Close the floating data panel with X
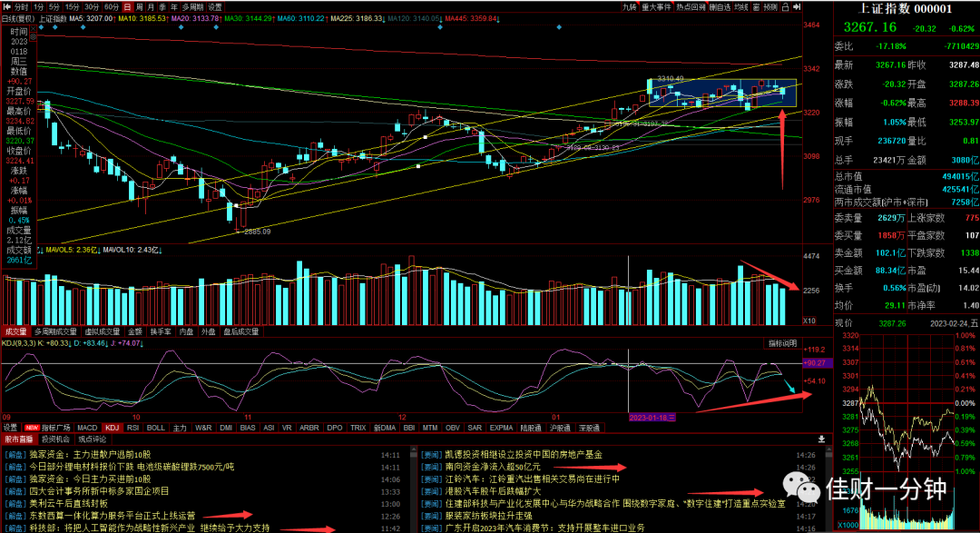 tap(34, 29)
